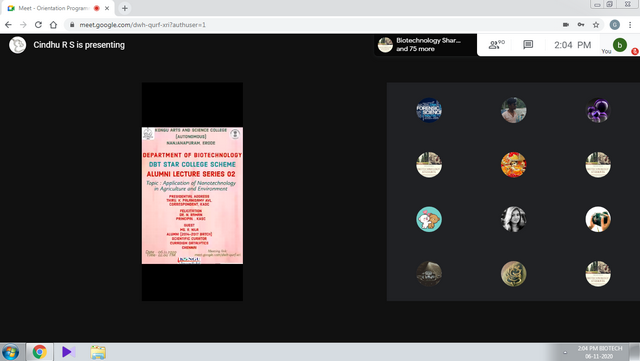Open the Chrome profile avatar menu
The width and height of the screenshot is (640, 361).
615,25
